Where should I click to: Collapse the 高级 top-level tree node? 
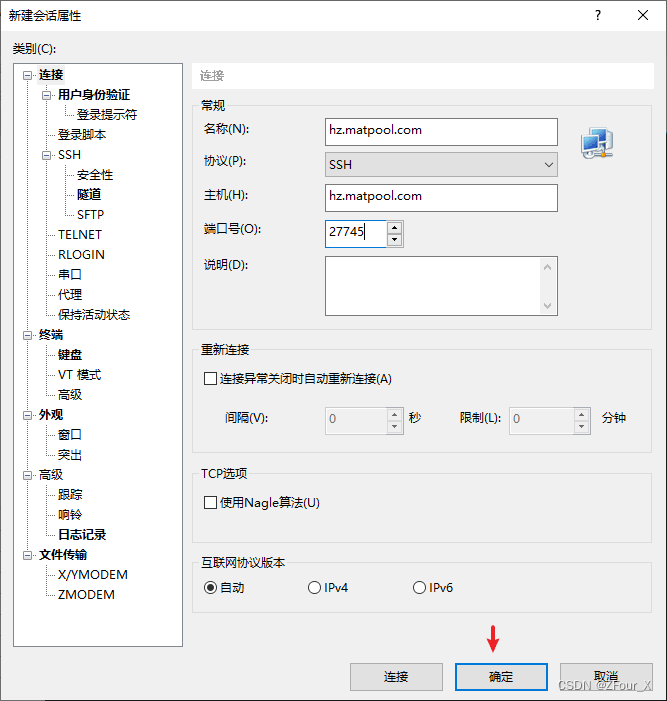point(28,475)
